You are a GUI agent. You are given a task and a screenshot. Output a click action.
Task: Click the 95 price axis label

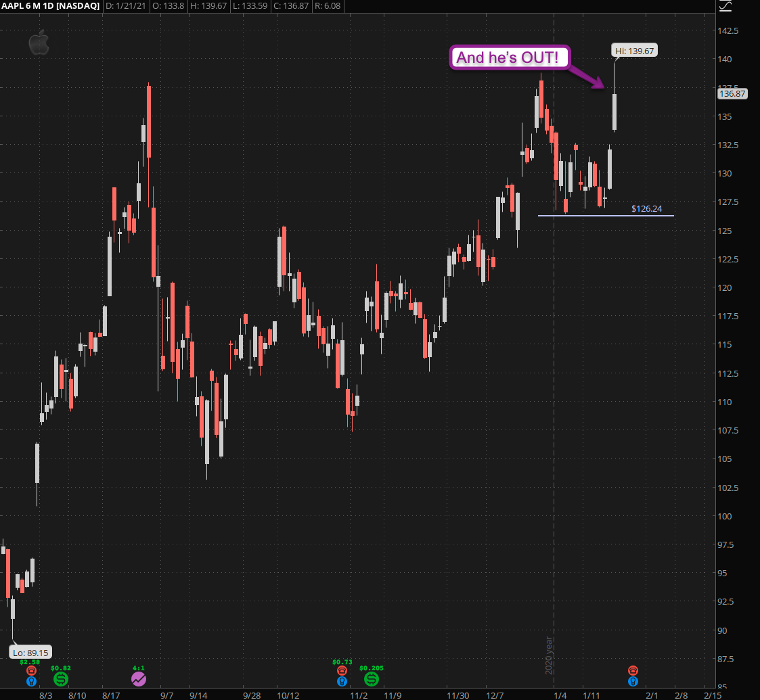tap(722, 573)
